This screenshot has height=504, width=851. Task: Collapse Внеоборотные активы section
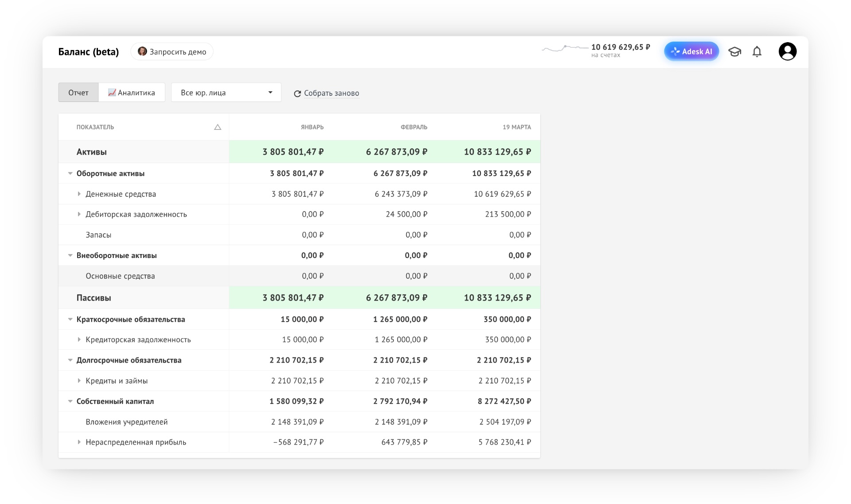(x=70, y=255)
